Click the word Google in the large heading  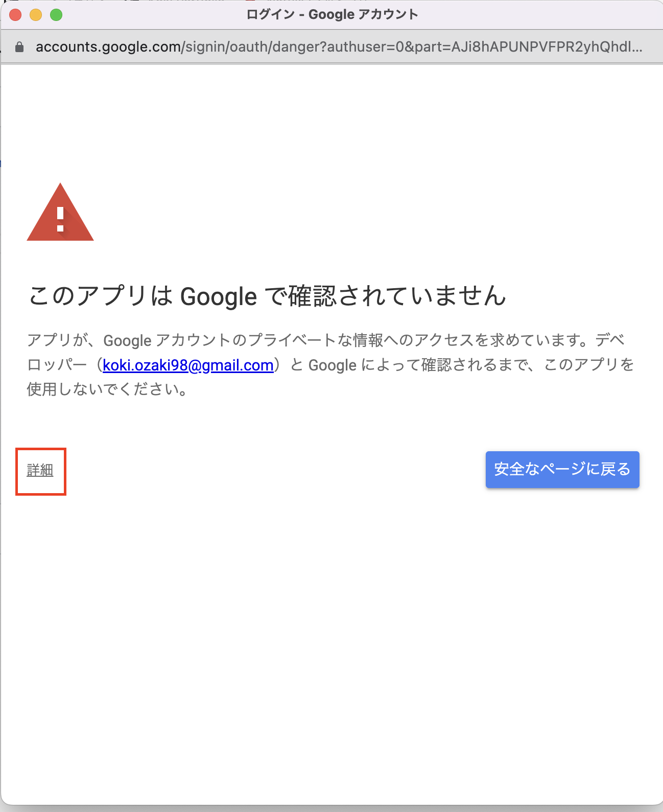pos(219,297)
